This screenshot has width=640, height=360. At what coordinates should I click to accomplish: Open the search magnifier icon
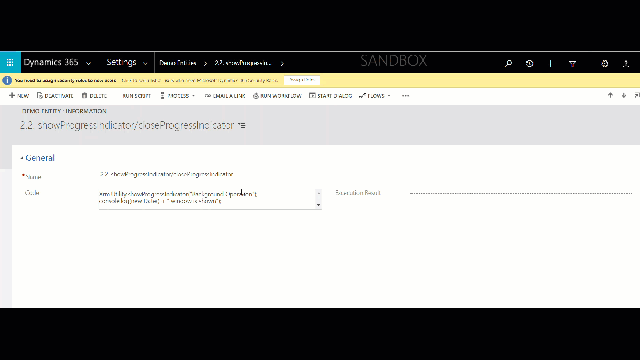[x=508, y=63]
